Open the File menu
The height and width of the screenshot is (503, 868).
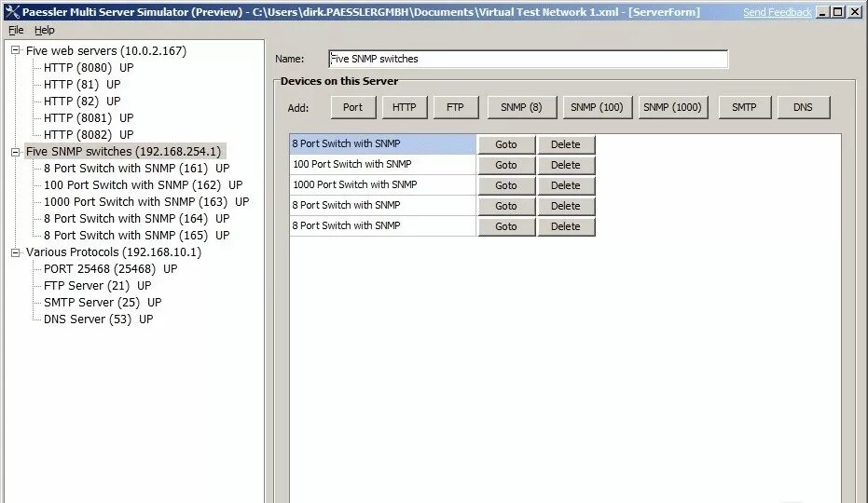click(16, 30)
